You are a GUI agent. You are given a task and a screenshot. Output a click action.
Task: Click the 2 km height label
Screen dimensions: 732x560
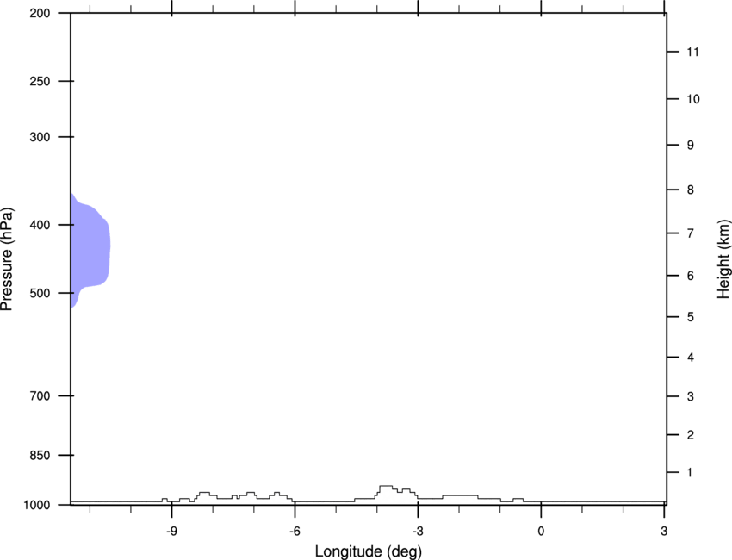[x=691, y=435]
